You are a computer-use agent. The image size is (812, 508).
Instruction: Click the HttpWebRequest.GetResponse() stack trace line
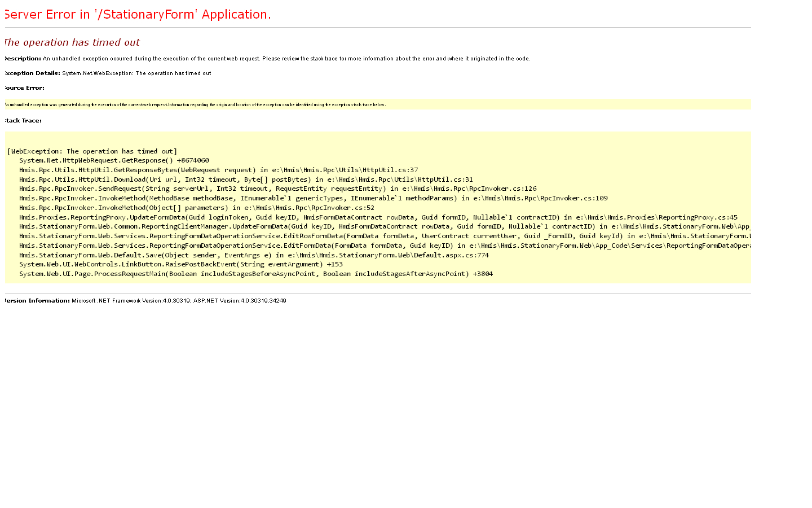114,160
